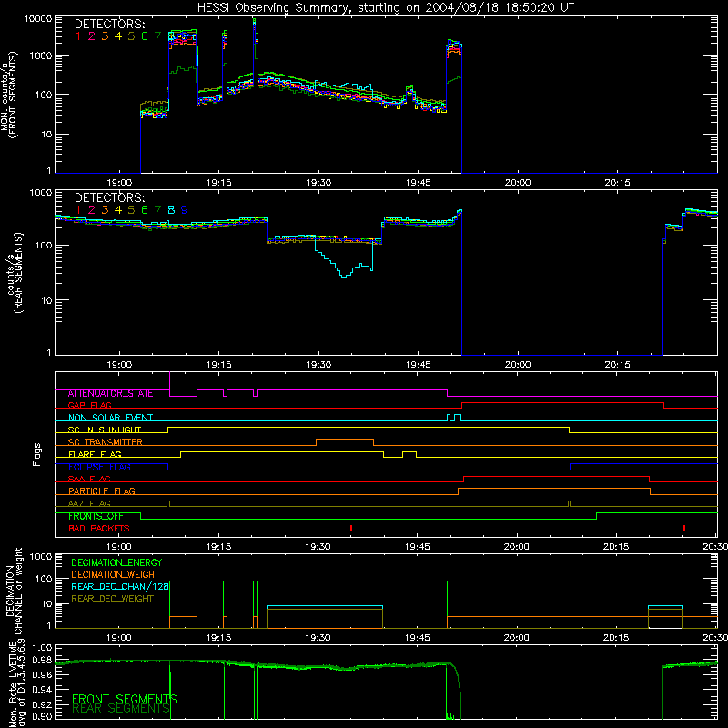
Task: Click the FLARE_FLAG label
Action: (x=95, y=454)
